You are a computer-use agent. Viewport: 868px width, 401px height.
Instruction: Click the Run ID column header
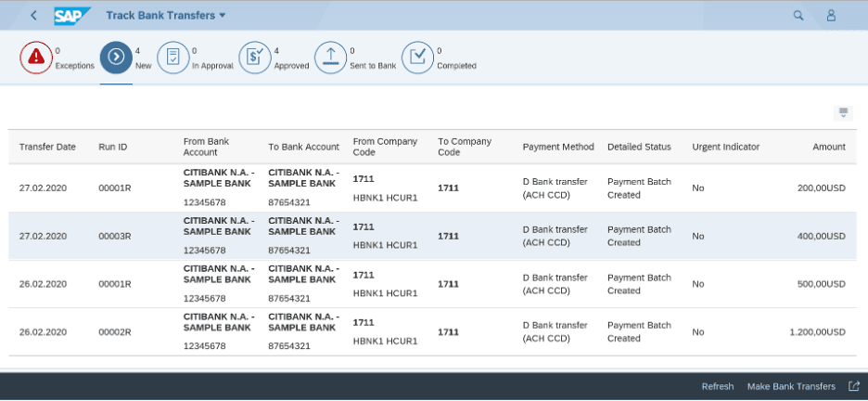pyautogui.click(x=113, y=147)
